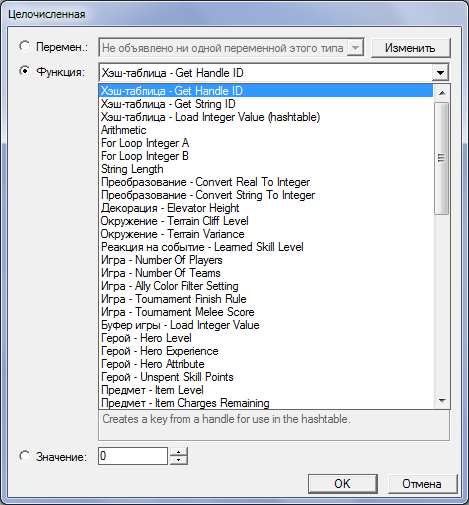Screen dimensions: 469x505
Task: Pick For Loop Integer A
Action: click(x=266, y=143)
